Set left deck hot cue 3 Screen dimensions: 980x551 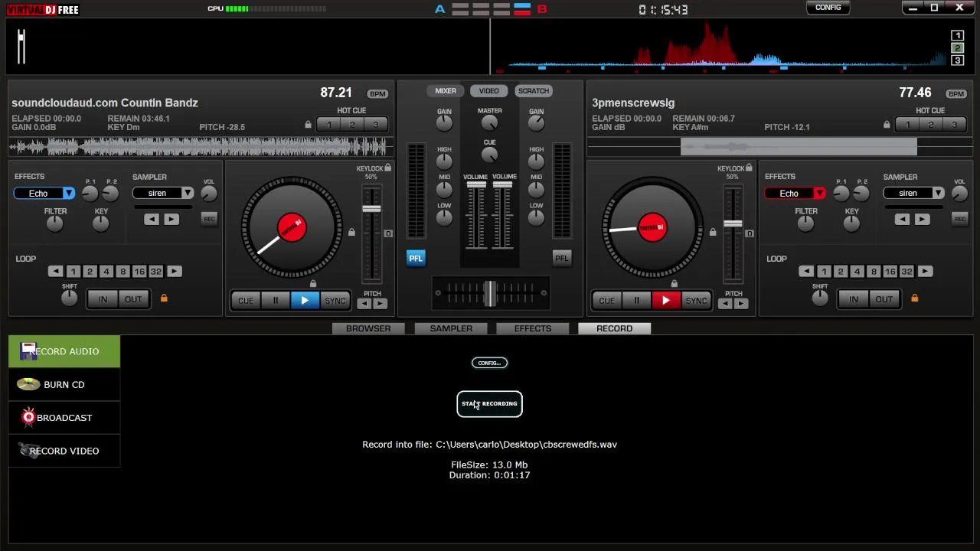click(x=375, y=125)
